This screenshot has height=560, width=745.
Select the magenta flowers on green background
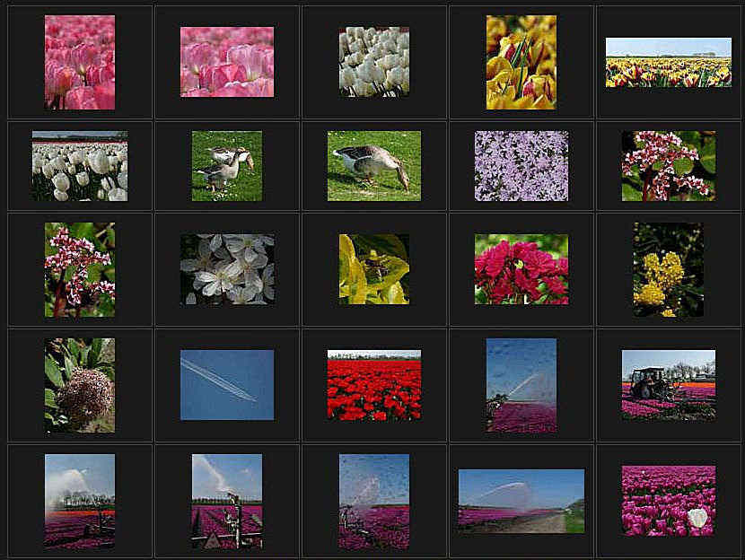pos(521,269)
